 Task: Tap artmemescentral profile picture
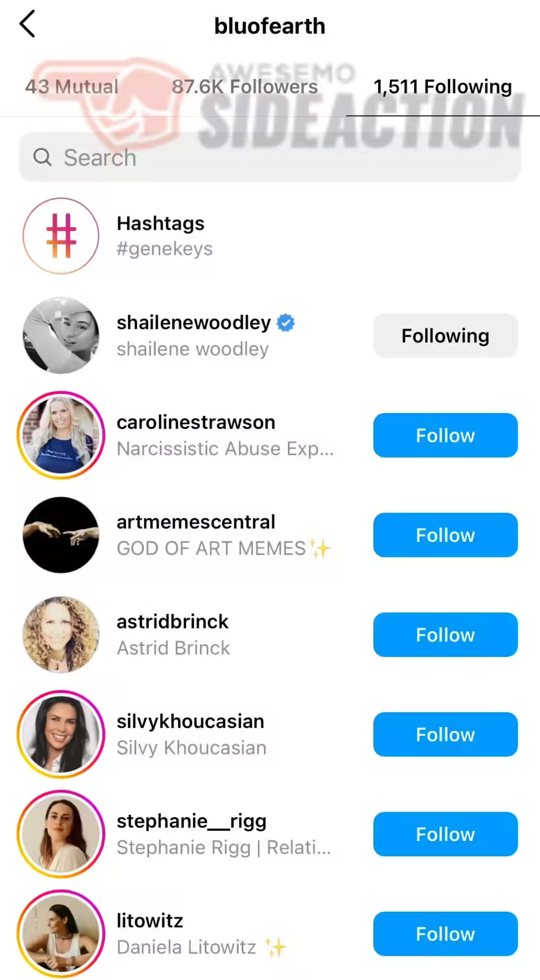pyautogui.click(x=61, y=535)
